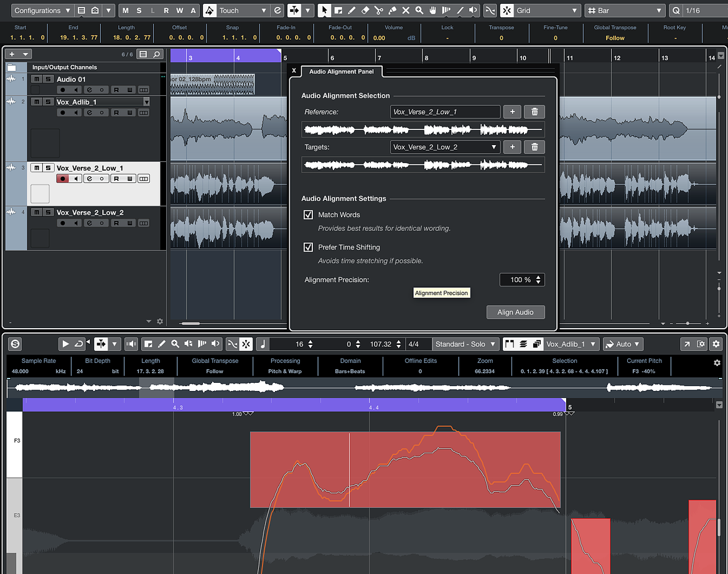This screenshot has height=574, width=728.
Task: Open the Set up Window Layout icon
Action: pyautogui.click(x=95, y=10)
